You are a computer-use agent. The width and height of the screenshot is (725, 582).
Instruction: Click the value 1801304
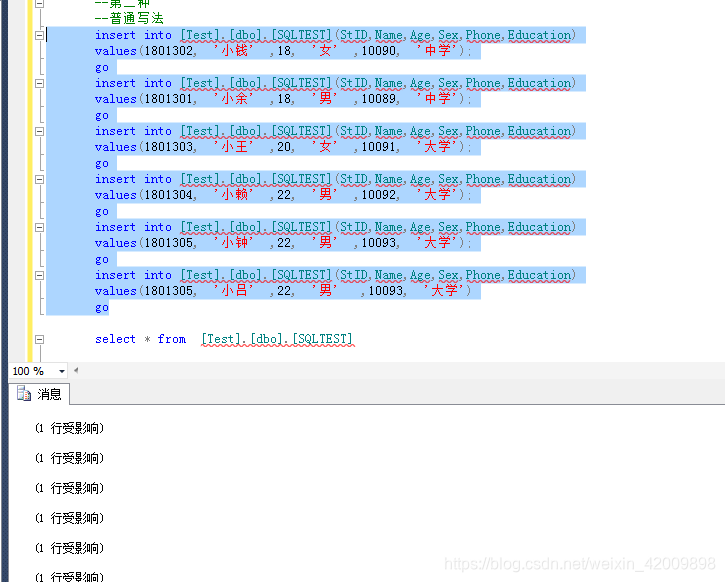[x=169, y=196]
